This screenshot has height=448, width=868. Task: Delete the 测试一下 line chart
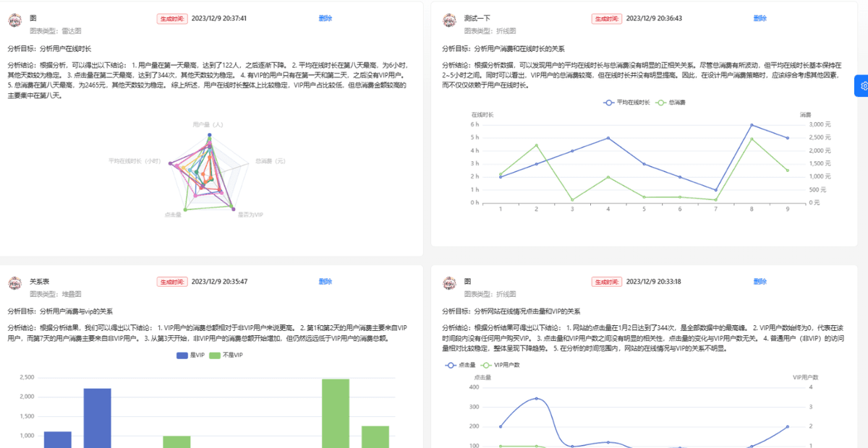(x=759, y=18)
